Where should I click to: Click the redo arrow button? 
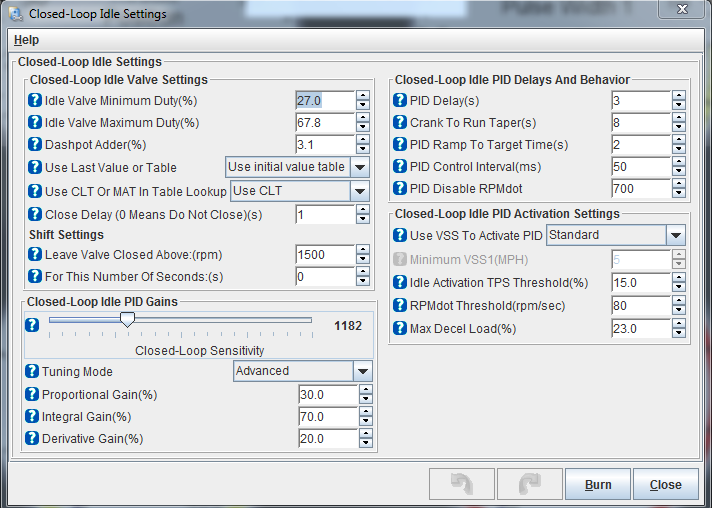click(x=529, y=484)
